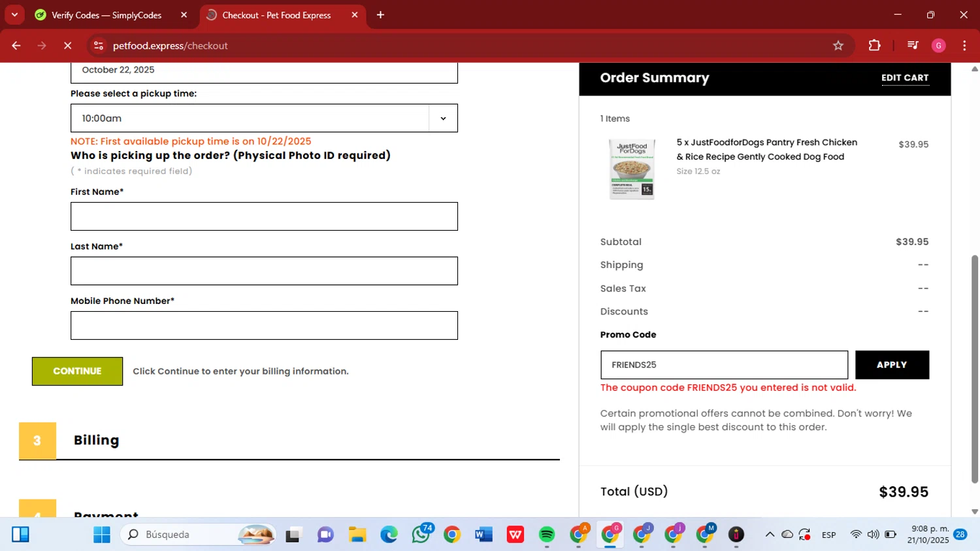Close the Verify Codes SimplyCodes tab
980x551 pixels.
point(184,15)
